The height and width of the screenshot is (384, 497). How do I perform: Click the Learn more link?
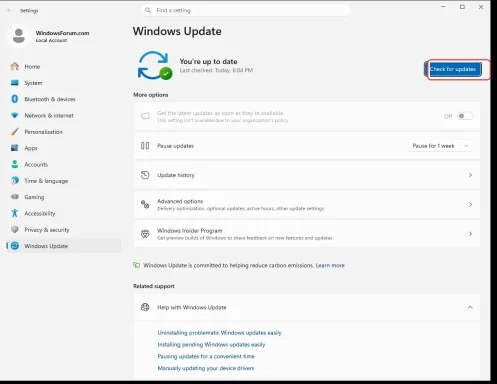330,265
